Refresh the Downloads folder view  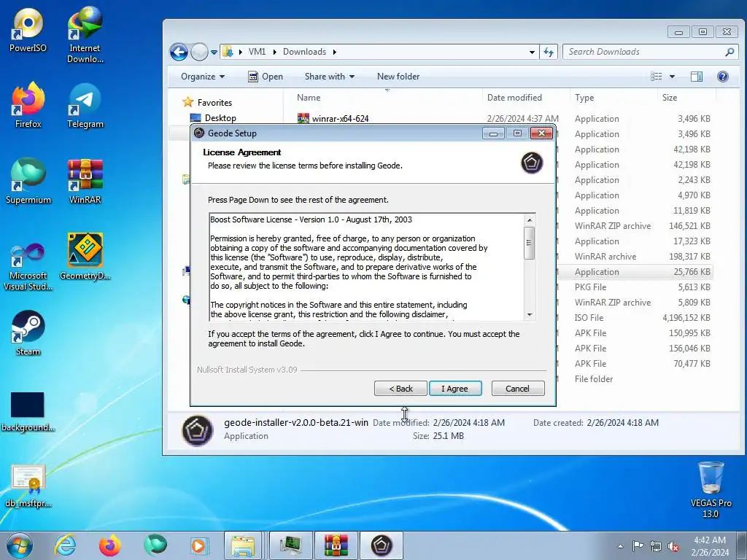click(549, 52)
